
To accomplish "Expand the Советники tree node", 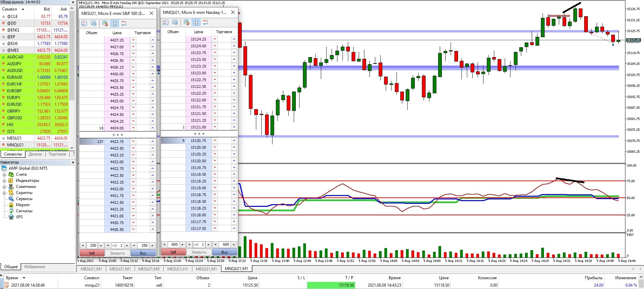I will click(x=4, y=187).
